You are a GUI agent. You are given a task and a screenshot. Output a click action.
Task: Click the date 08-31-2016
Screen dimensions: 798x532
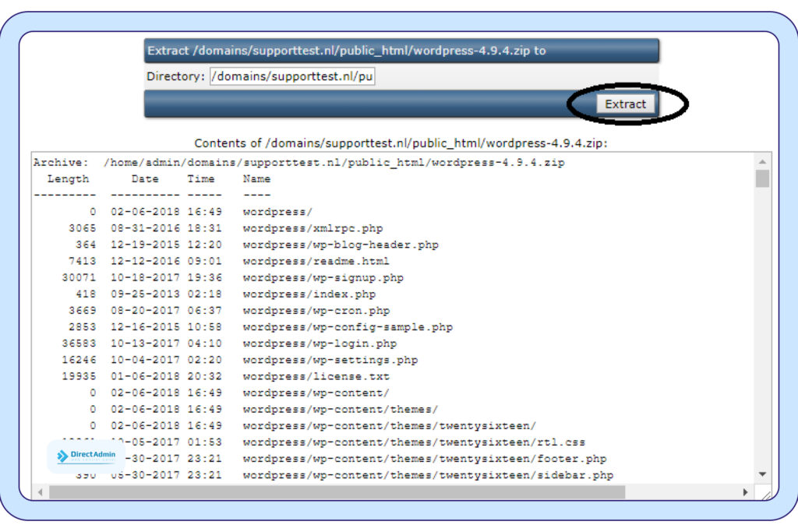coord(145,228)
